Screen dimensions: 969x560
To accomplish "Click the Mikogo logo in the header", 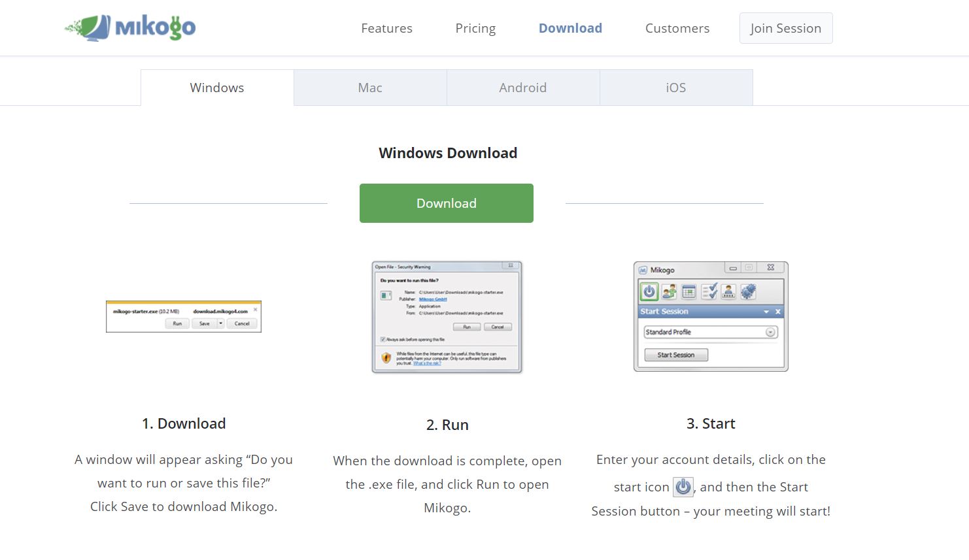I will click(130, 27).
